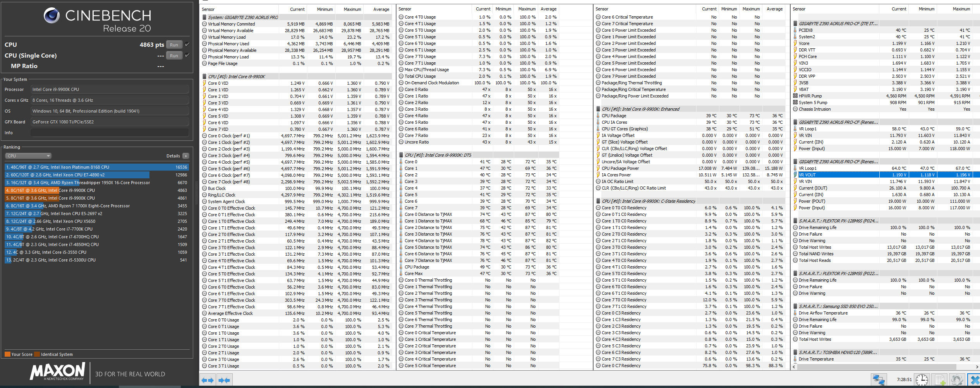Select the 'C-State Residency' sensor group header
This screenshot has height=388, width=980.
[691, 201]
